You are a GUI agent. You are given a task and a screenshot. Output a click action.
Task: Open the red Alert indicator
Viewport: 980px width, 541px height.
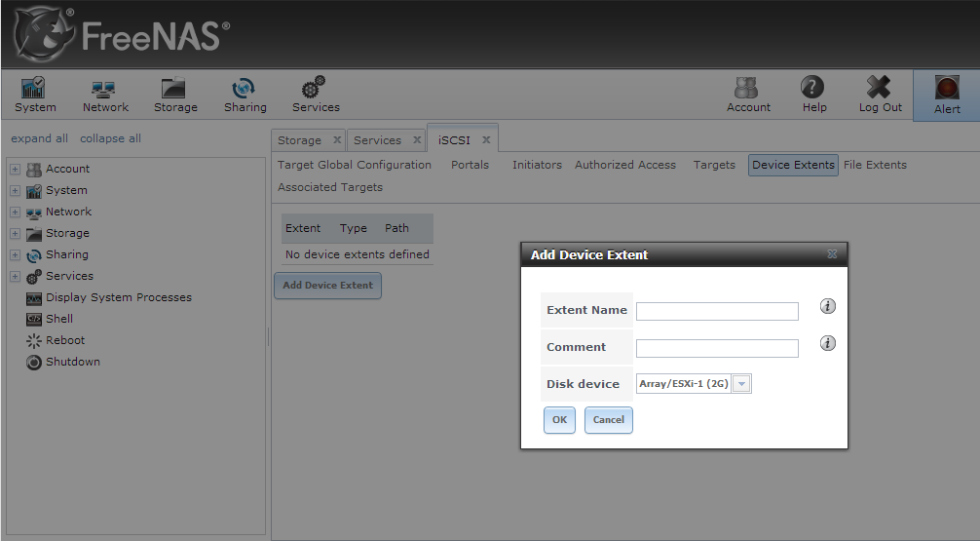click(x=947, y=88)
